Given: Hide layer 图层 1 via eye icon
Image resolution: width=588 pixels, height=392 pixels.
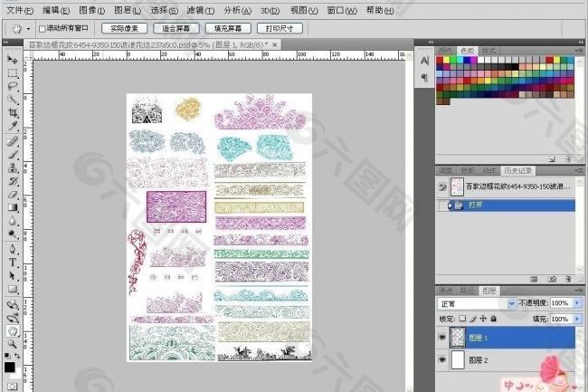Looking at the screenshot, I should 441,338.
